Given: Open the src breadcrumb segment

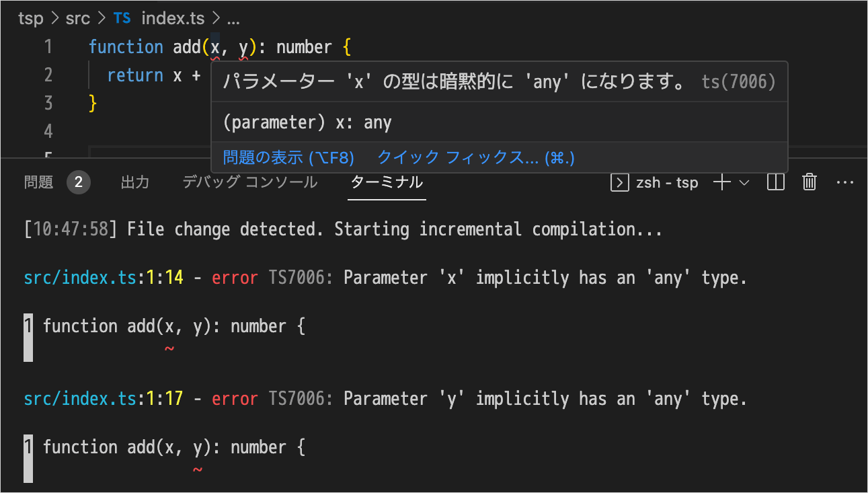Looking at the screenshot, I should (77, 18).
